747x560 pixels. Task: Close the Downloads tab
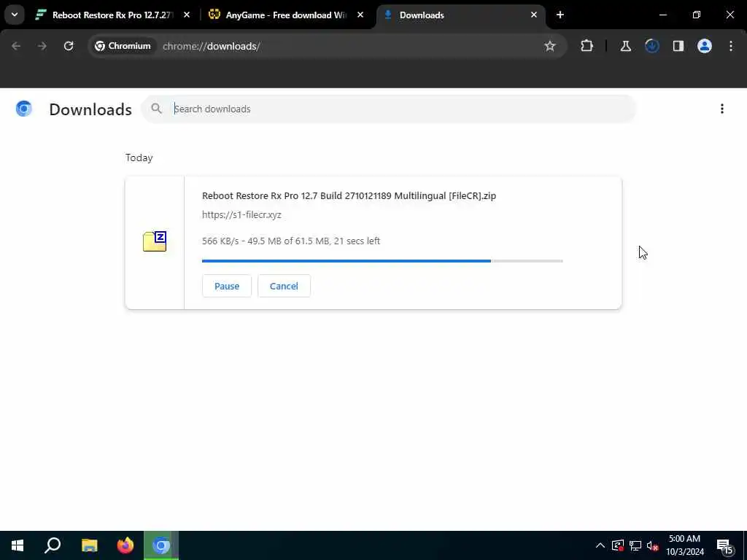(533, 15)
